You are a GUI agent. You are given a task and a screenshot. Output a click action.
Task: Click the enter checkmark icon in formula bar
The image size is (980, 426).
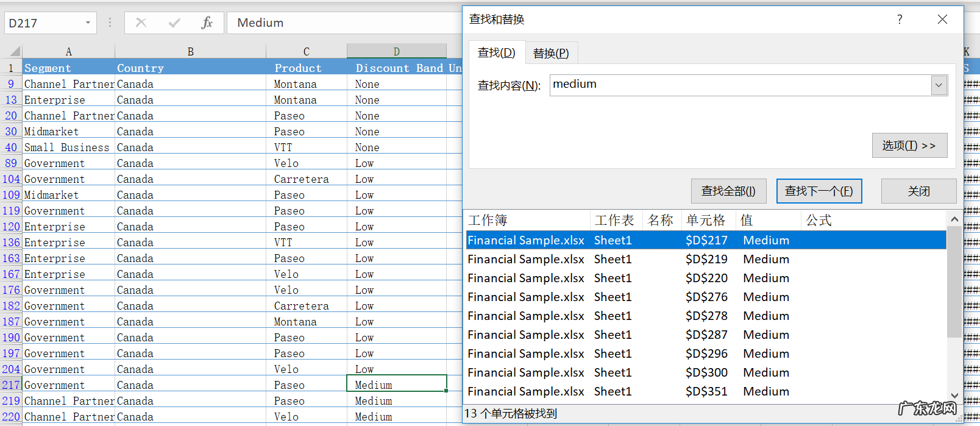coord(174,23)
